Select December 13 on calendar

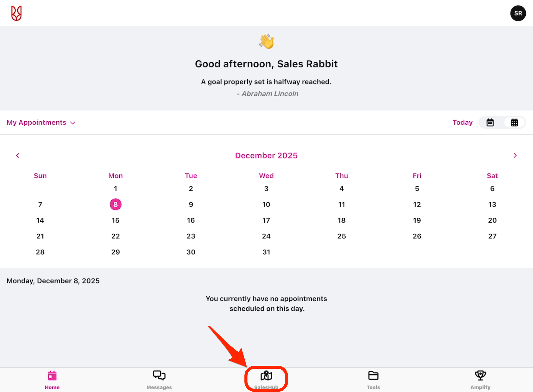click(x=492, y=204)
